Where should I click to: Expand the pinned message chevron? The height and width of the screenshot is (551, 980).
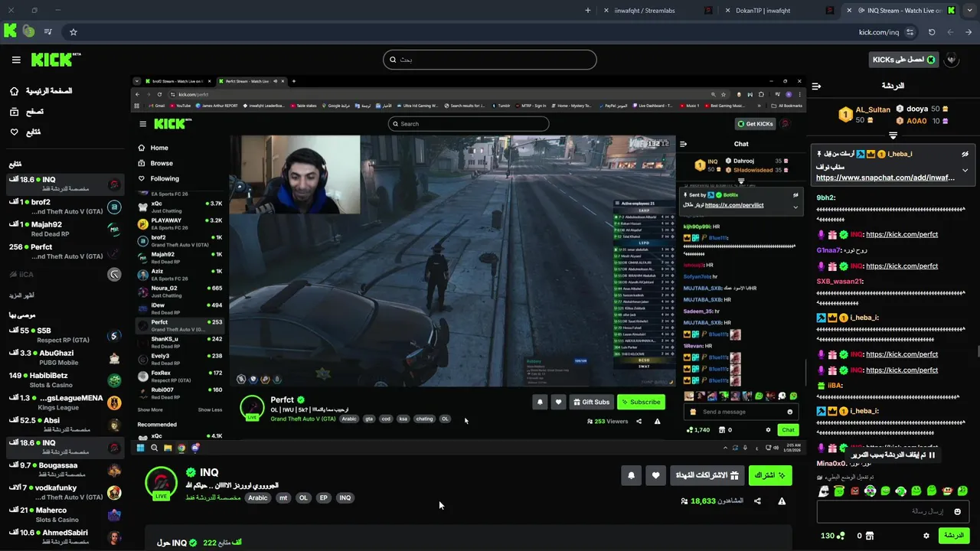point(965,170)
